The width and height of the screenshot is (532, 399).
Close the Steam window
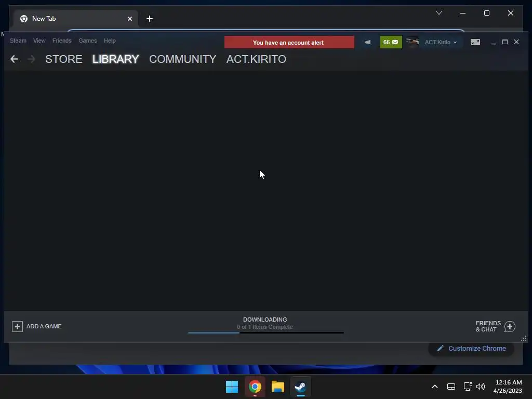click(x=516, y=42)
